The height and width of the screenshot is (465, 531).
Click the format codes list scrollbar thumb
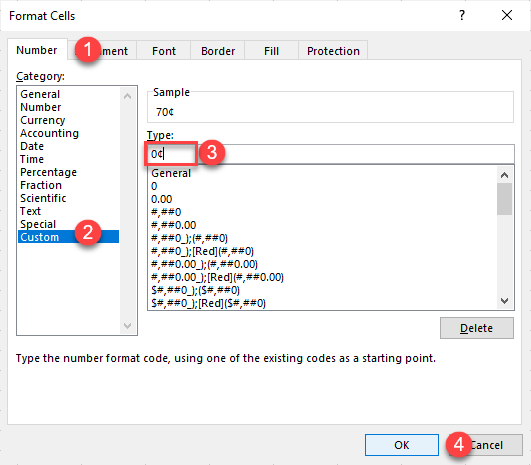click(x=504, y=199)
